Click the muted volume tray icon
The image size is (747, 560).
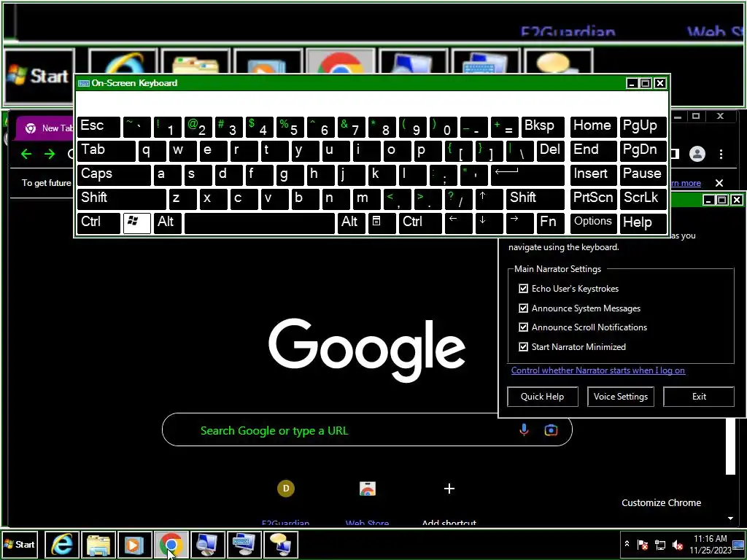tap(677, 544)
